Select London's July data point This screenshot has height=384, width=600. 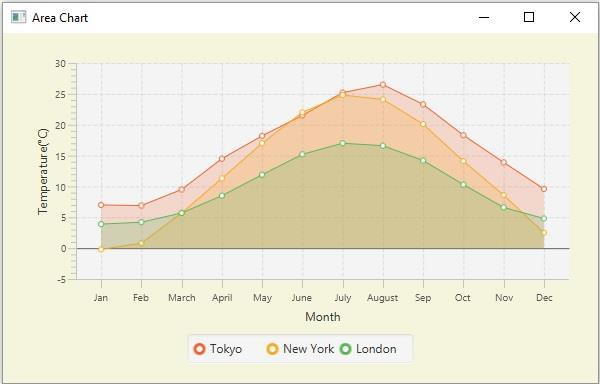pos(342,143)
